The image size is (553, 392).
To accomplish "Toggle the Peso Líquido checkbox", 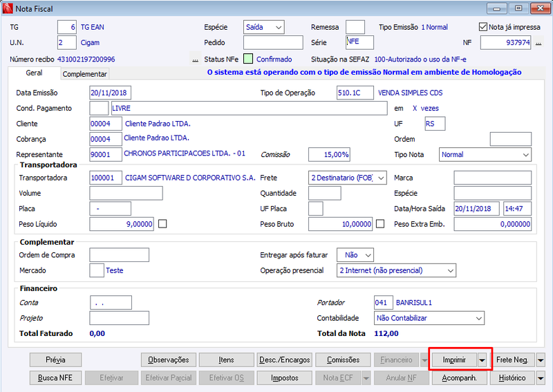I will [162, 224].
